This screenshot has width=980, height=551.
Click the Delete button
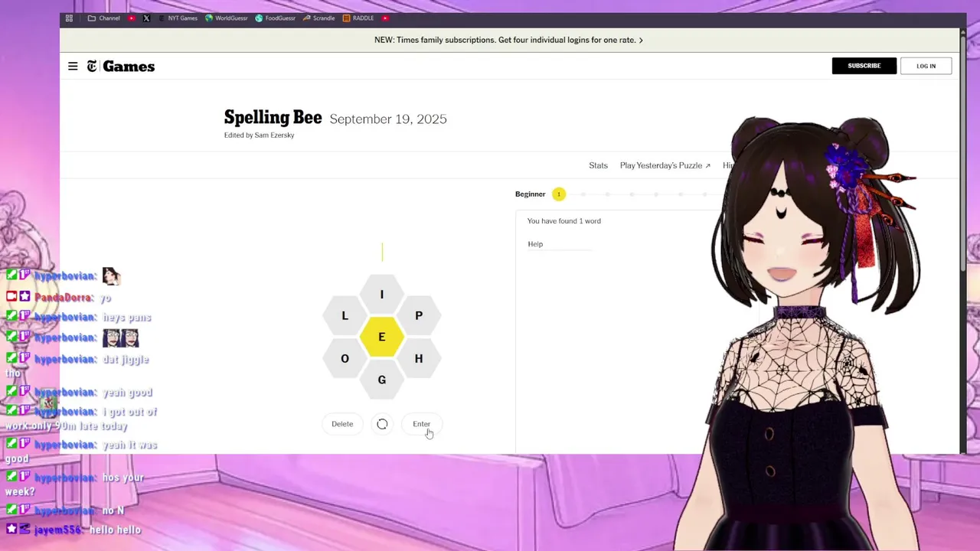tap(342, 424)
